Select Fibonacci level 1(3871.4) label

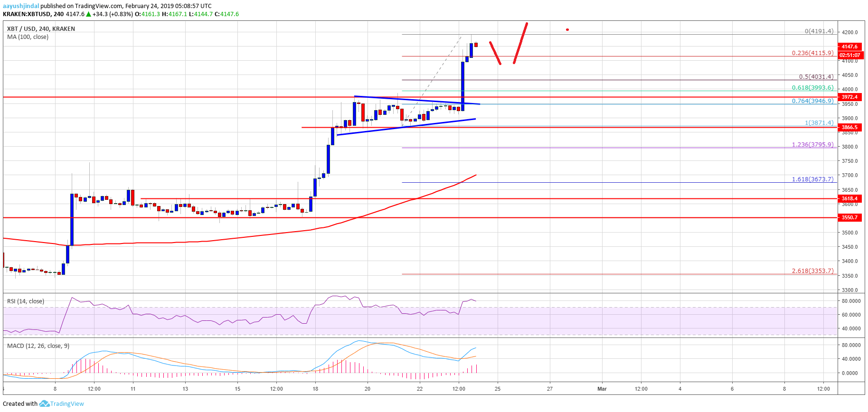point(819,123)
